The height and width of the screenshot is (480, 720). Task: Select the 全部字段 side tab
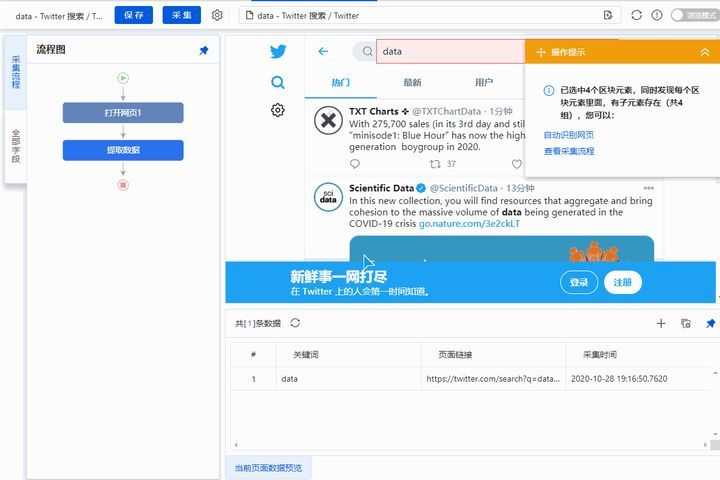(16, 146)
